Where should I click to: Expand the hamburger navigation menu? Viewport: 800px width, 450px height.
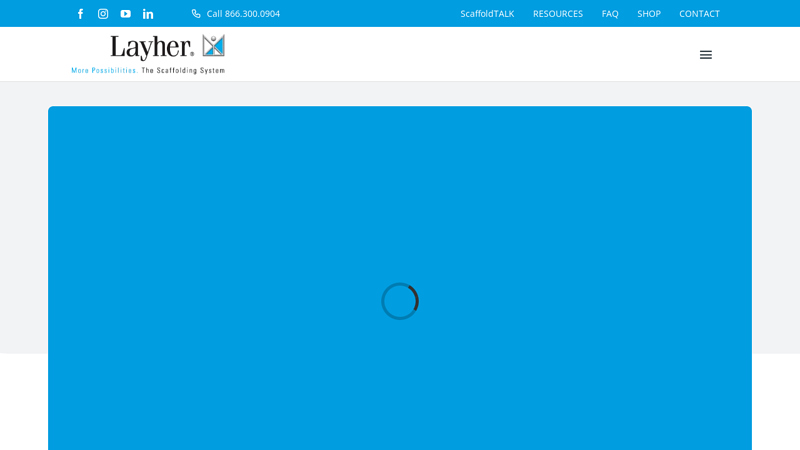click(x=706, y=55)
